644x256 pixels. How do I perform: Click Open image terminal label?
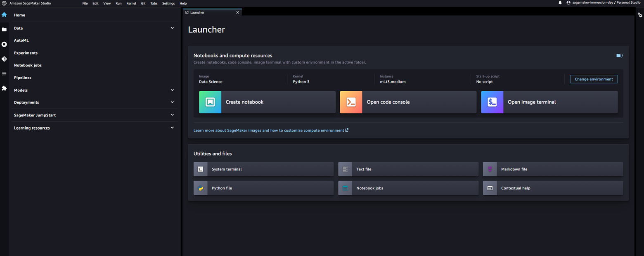point(532,102)
